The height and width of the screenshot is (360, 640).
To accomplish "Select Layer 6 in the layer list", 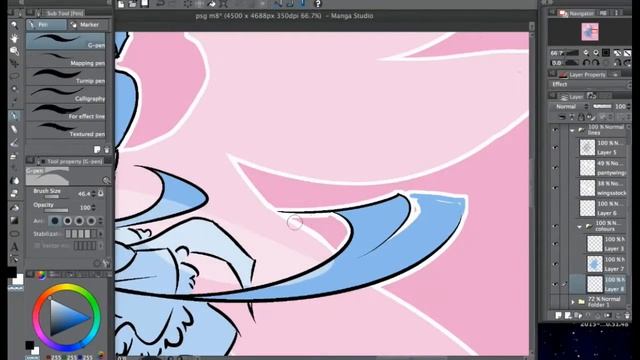I will [602, 208].
